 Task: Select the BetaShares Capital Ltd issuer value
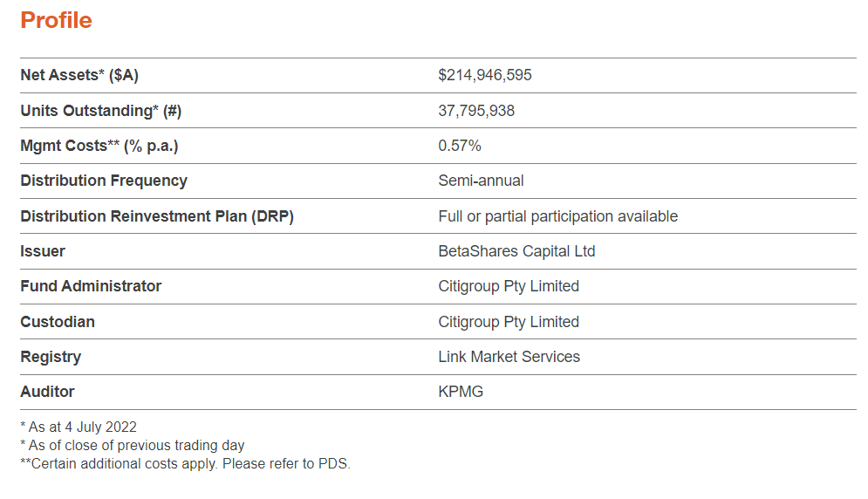tap(516, 251)
